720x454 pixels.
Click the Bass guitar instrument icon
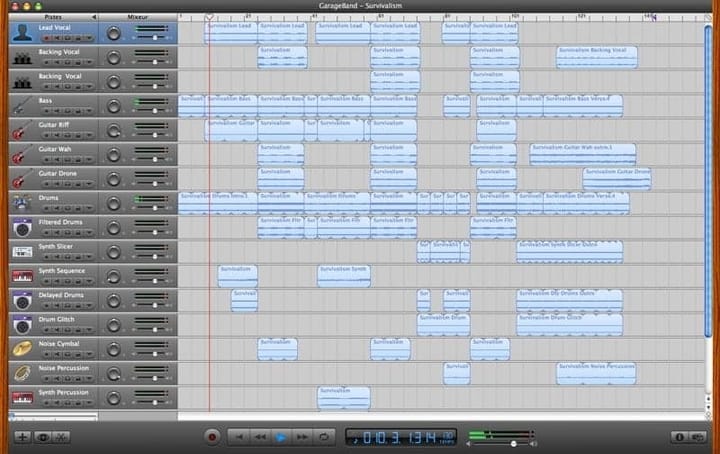[x=22, y=106]
